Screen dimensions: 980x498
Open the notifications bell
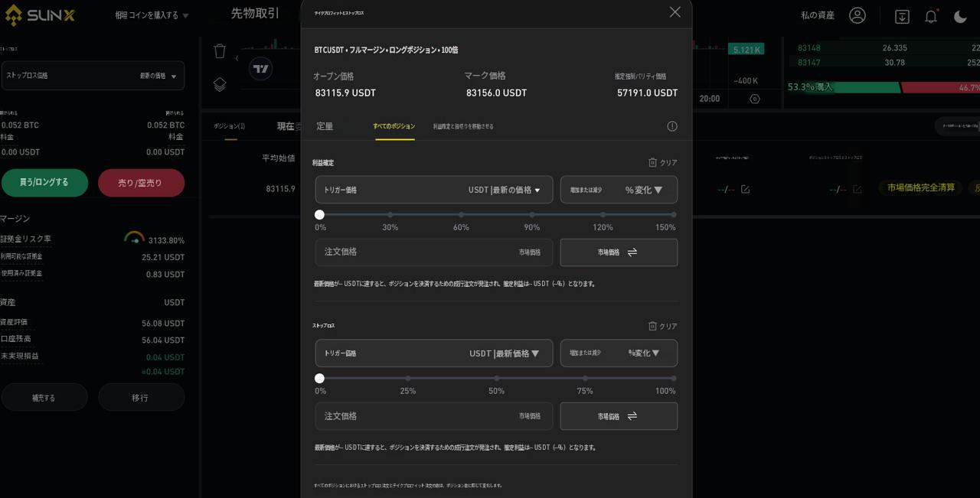[931, 16]
